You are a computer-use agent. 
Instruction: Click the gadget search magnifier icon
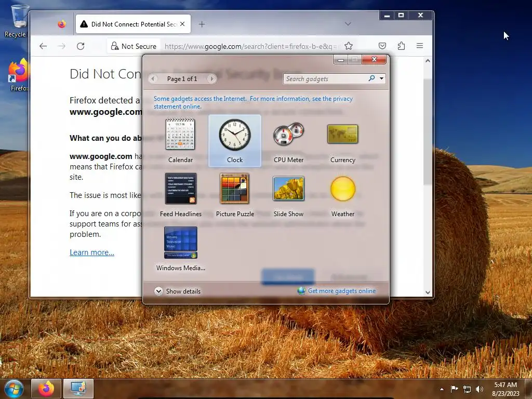coord(371,78)
